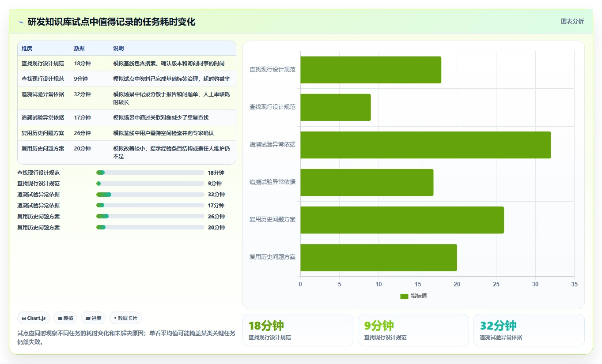Click the 20分钟 cell in the table
Image resolution: width=602 pixels, height=364 pixels.
(82, 149)
